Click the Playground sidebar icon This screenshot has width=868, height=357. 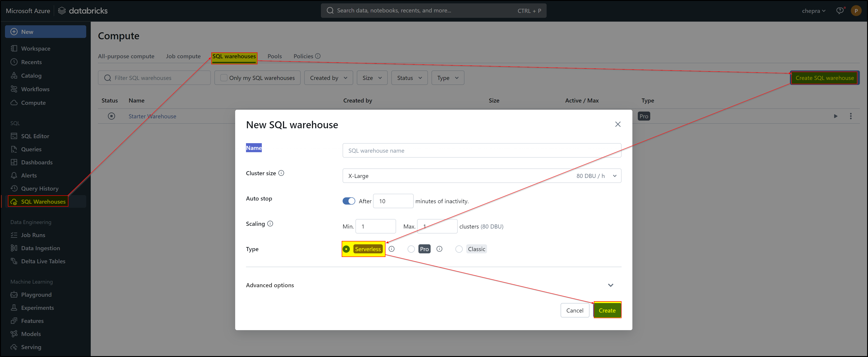(14, 295)
